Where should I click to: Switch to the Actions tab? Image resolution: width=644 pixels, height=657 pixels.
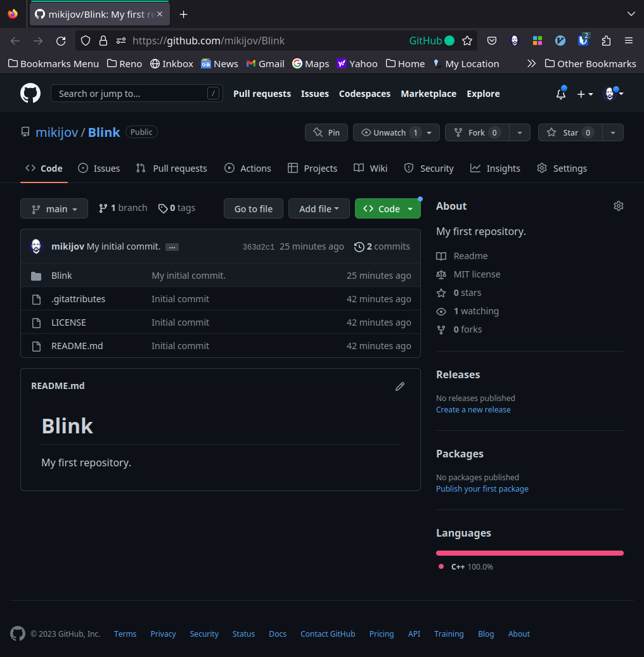tap(248, 169)
